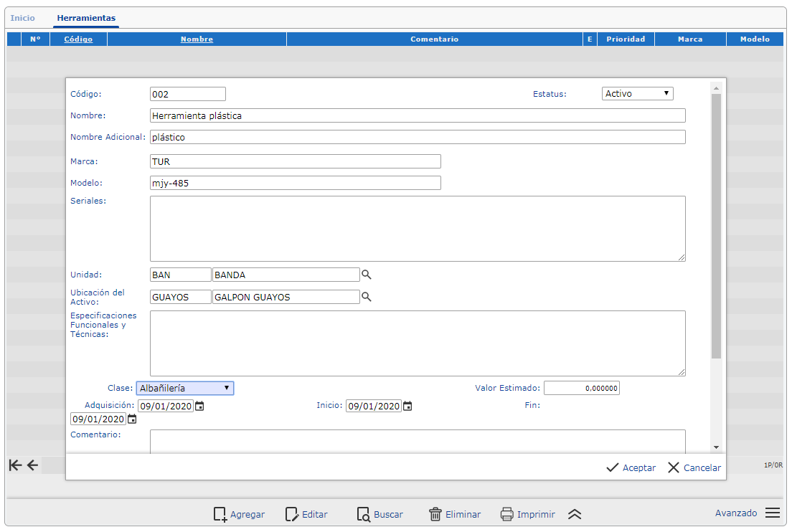Screen dimensions: 792x532
Task: Collapse the toolbar with double chevron
Action: 575,514
